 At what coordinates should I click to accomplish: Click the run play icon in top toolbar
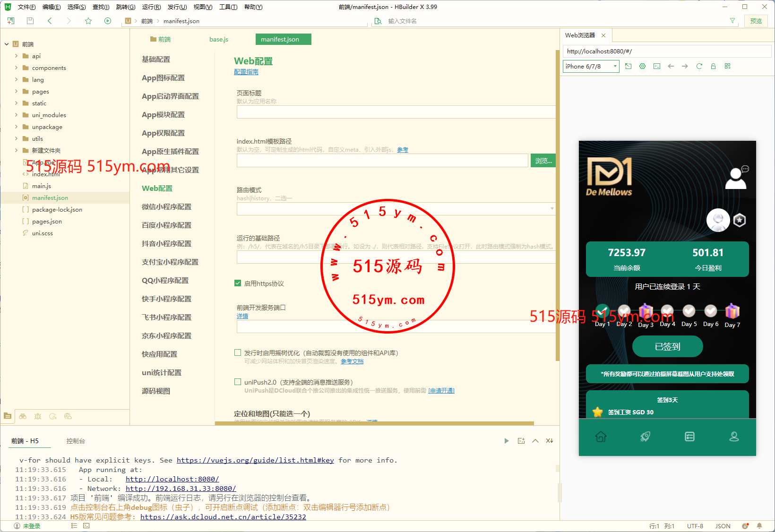pos(108,21)
